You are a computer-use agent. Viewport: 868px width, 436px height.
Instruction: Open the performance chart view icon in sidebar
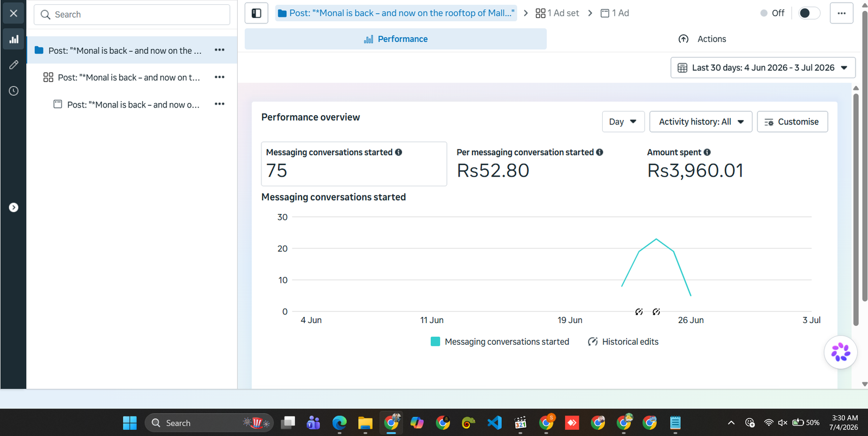click(14, 39)
